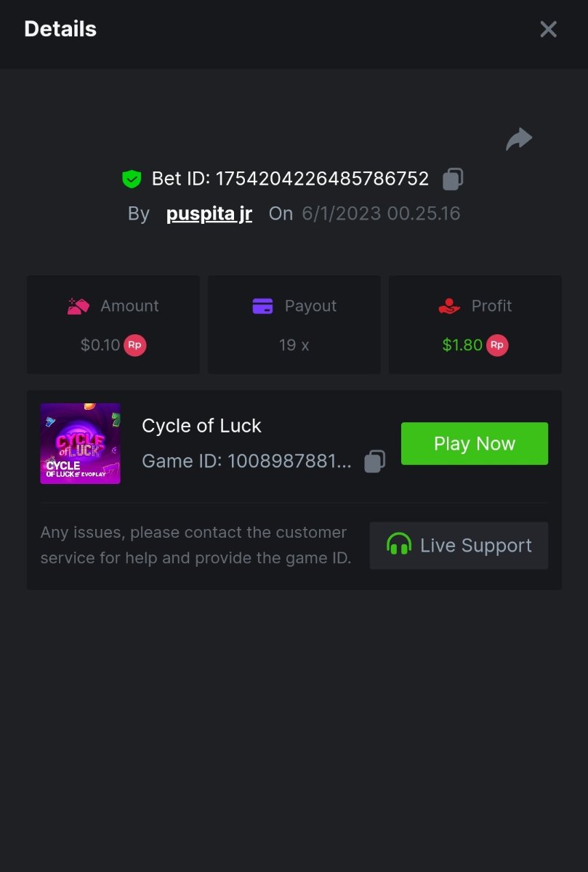This screenshot has width=588, height=872.
Task: Open the Cycle of Luck game thumbnail
Action: 80,443
